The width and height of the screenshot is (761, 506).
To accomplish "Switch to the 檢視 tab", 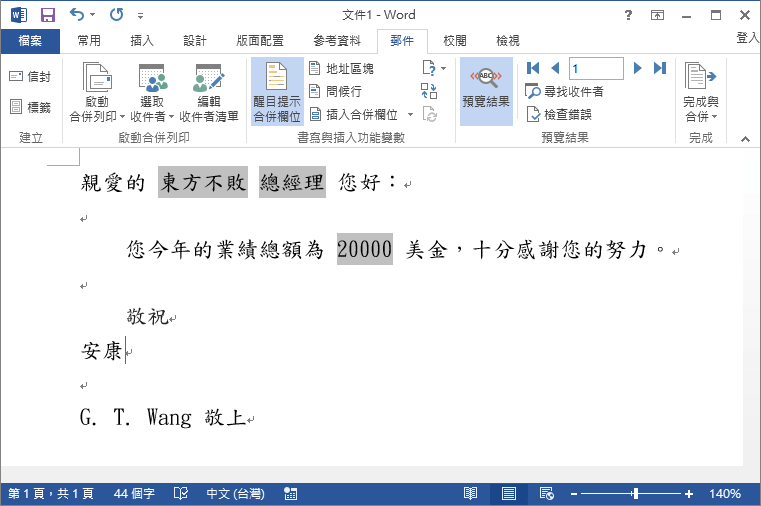I will [508, 41].
